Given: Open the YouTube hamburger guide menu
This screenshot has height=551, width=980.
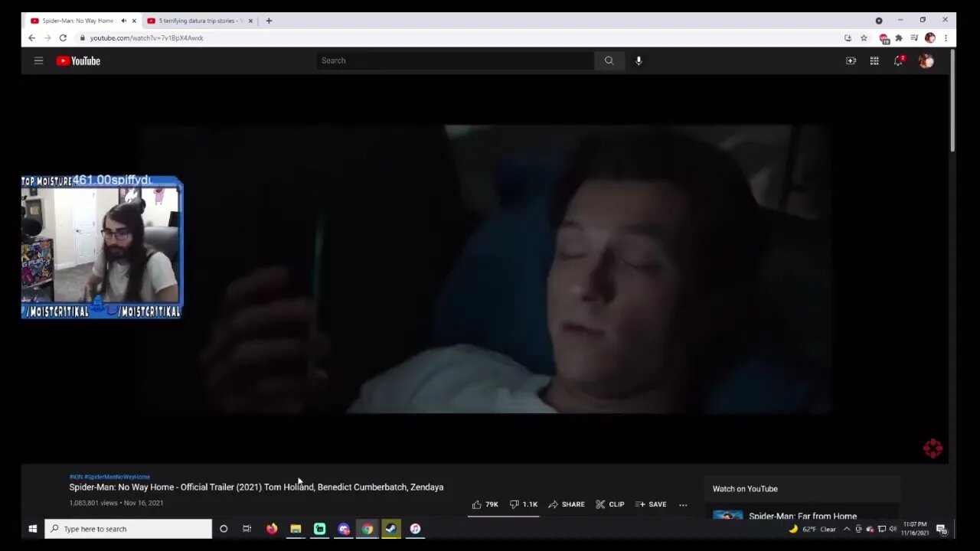Looking at the screenshot, I should 38,60.
